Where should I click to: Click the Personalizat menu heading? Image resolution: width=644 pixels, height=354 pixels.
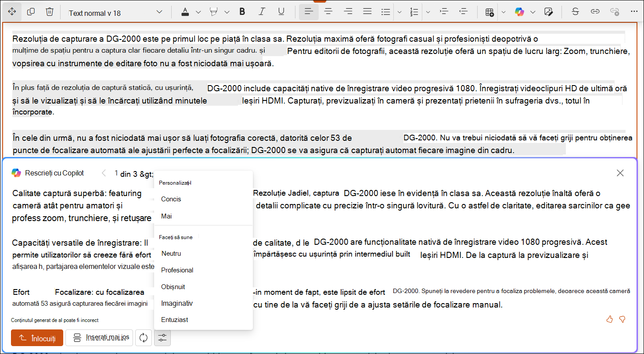(x=175, y=183)
